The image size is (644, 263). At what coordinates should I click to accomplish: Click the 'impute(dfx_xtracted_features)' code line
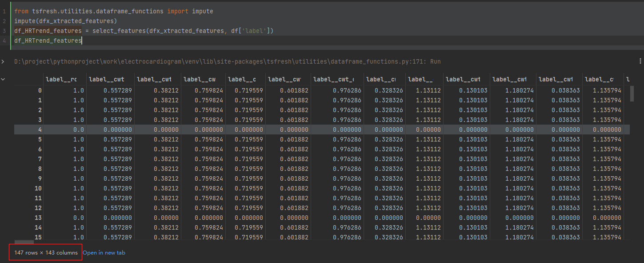(x=65, y=21)
